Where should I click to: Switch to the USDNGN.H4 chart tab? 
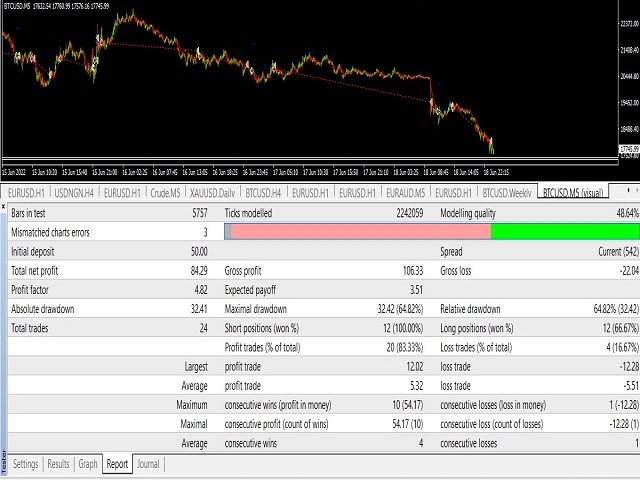point(74,193)
